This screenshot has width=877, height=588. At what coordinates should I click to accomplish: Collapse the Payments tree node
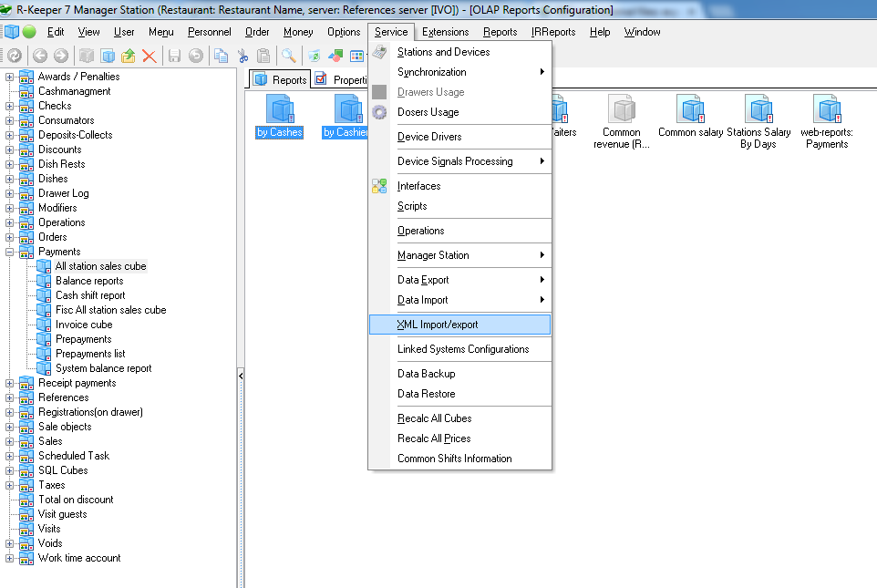pos(10,252)
